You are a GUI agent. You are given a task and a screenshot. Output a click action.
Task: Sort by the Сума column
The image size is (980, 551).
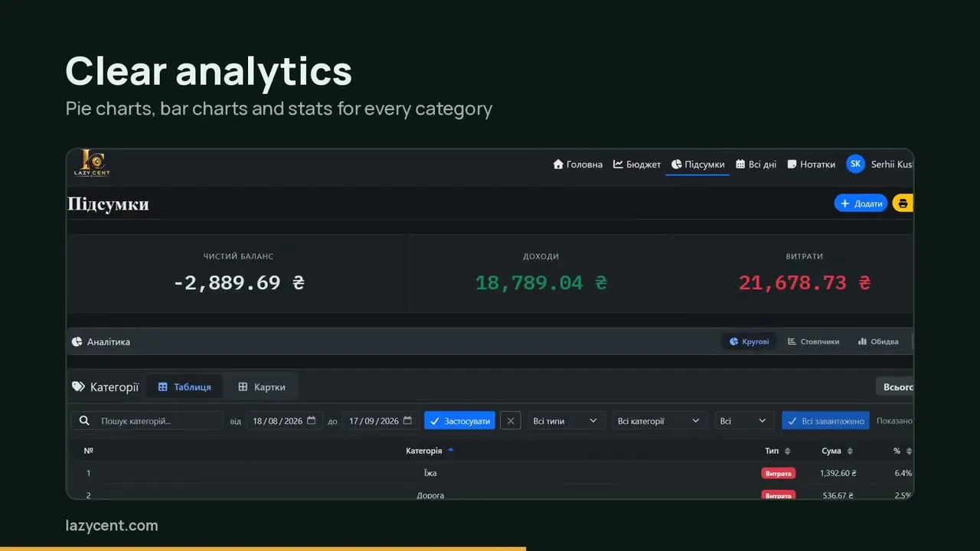point(837,451)
